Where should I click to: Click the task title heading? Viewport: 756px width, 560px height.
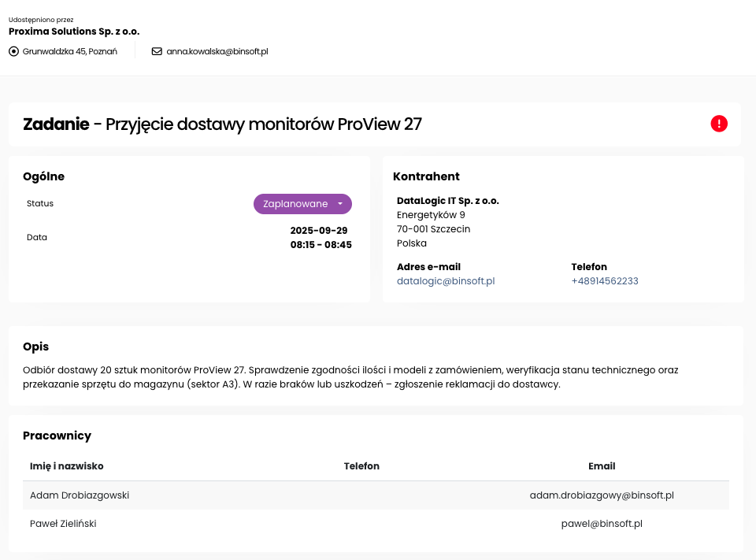point(223,124)
